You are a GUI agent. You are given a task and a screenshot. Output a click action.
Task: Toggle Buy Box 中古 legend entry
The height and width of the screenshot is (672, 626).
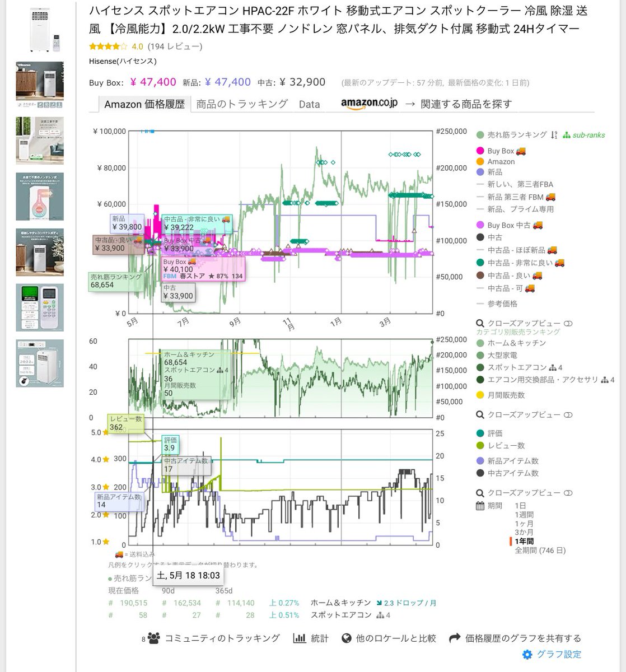point(510,225)
